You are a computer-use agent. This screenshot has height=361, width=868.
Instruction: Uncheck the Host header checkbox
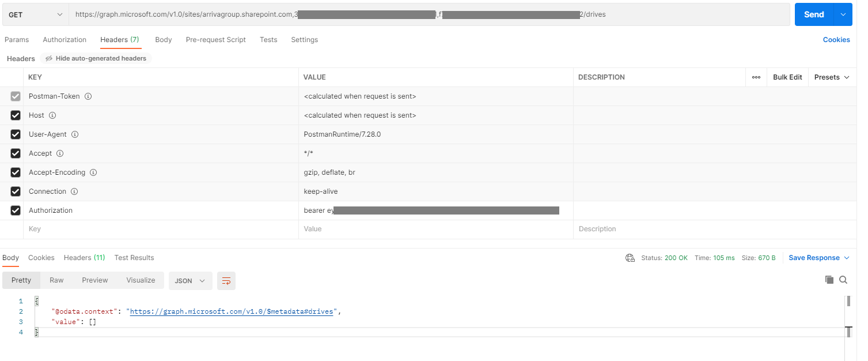point(16,115)
